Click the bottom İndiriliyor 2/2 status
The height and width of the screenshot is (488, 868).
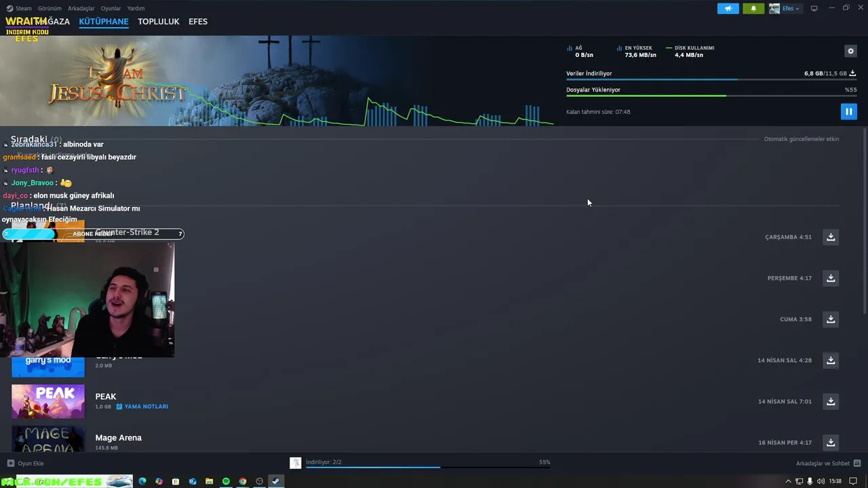(323, 462)
